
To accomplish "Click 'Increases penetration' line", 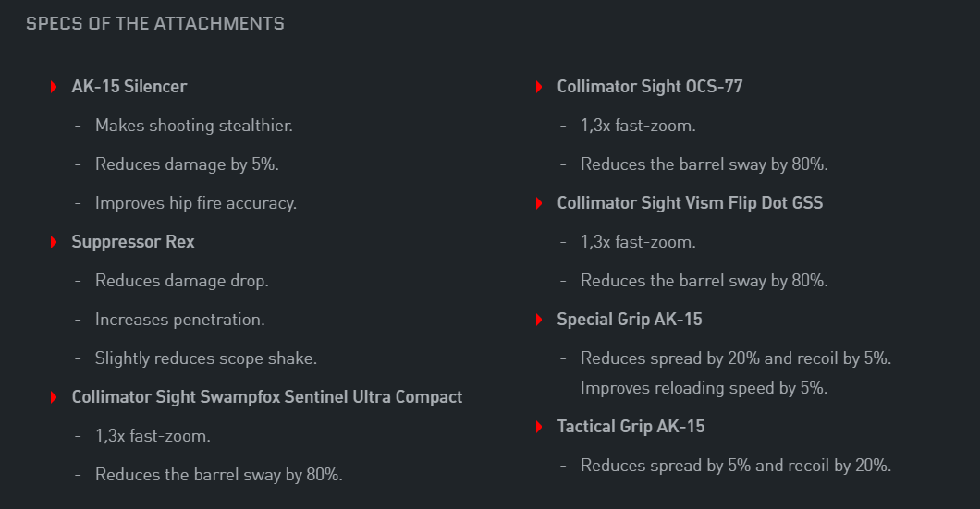I will [x=180, y=320].
